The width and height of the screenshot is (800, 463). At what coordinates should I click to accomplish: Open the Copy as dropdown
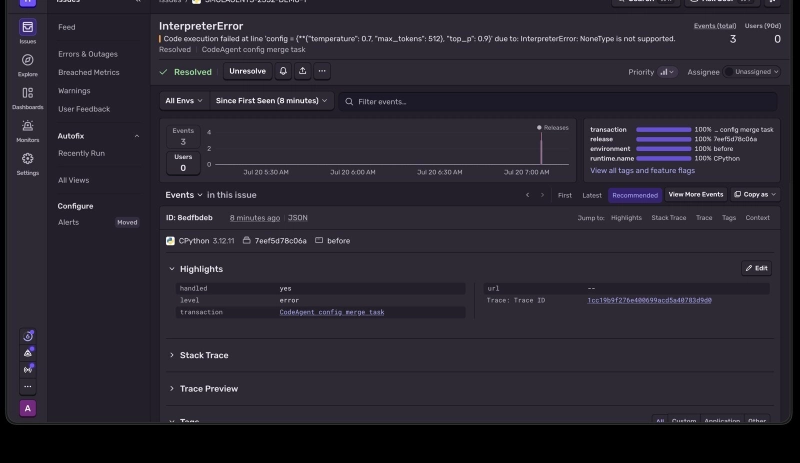[755, 194]
